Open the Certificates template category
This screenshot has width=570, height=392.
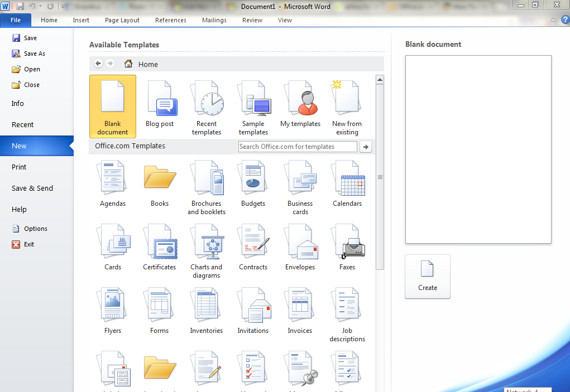point(160,243)
